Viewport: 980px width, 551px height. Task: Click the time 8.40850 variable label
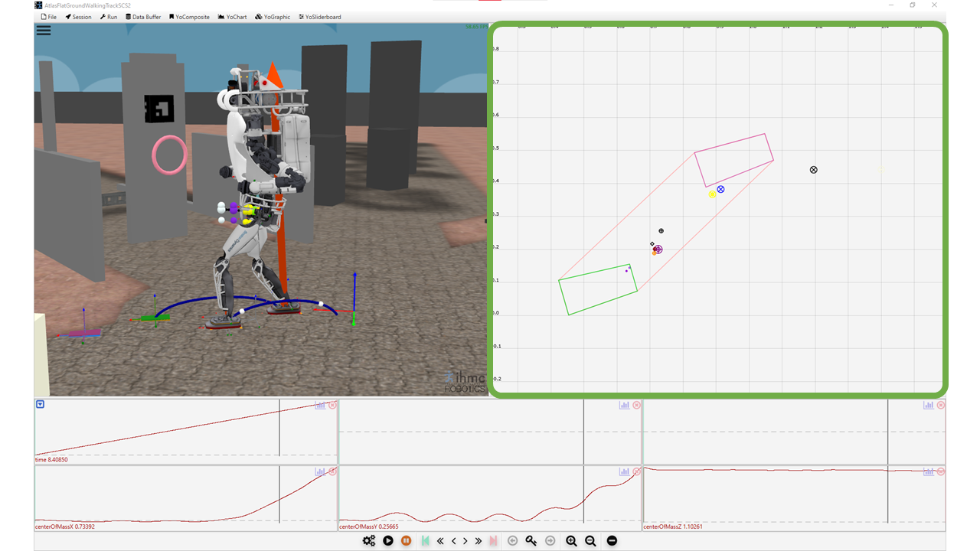[51, 460]
